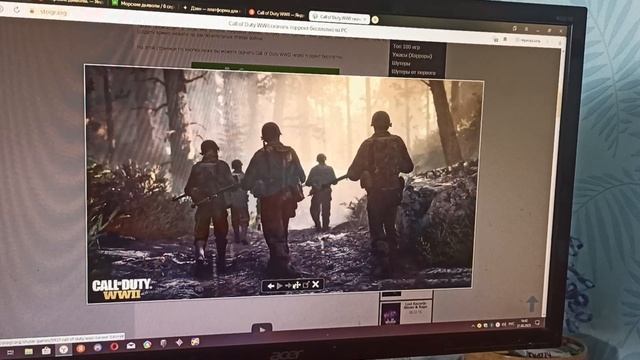
Task: Open the Yandex Browser taskbar icon
Action: tap(63, 349)
